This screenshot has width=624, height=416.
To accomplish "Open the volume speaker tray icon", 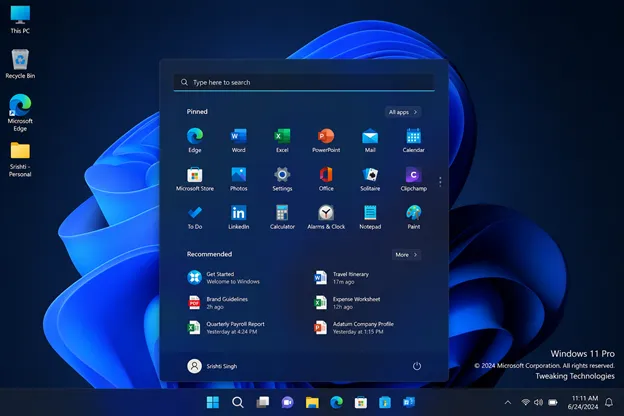I will point(538,402).
